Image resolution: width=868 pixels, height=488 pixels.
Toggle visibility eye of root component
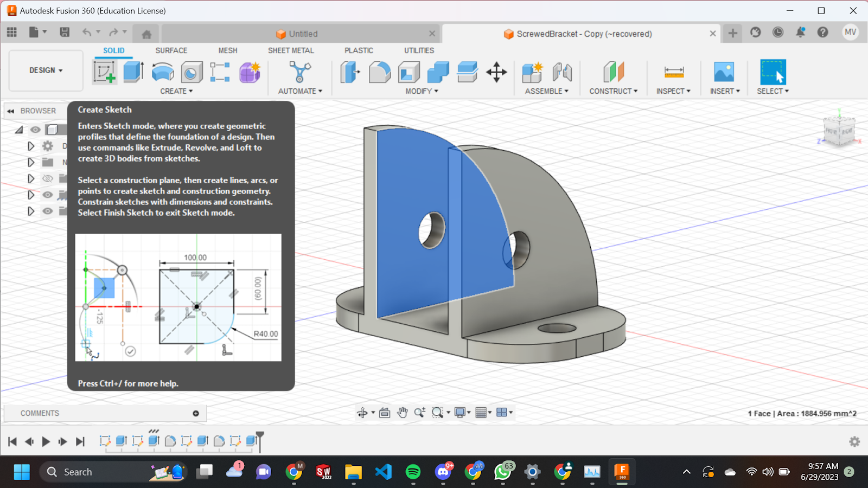pyautogui.click(x=35, y=130)
